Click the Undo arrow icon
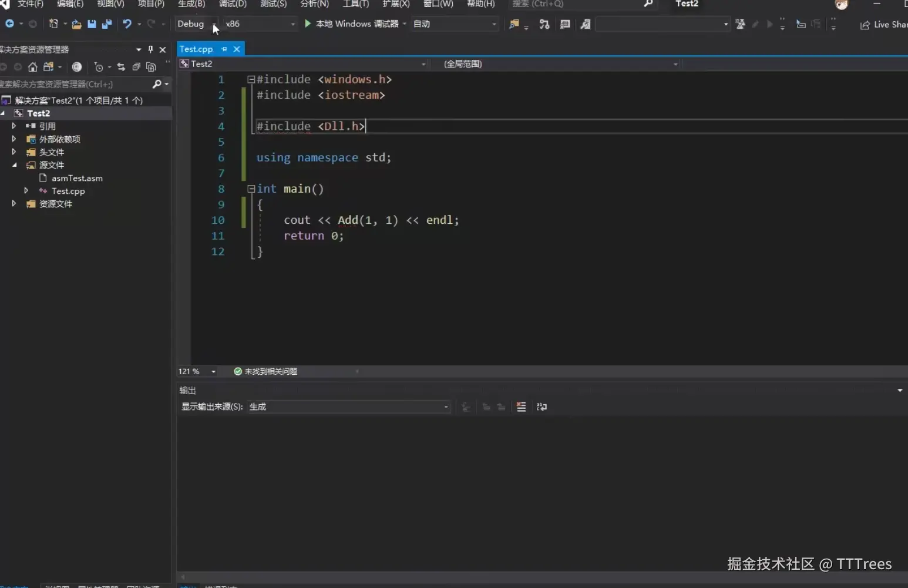The image size is (908, 588). pos(126,24)
